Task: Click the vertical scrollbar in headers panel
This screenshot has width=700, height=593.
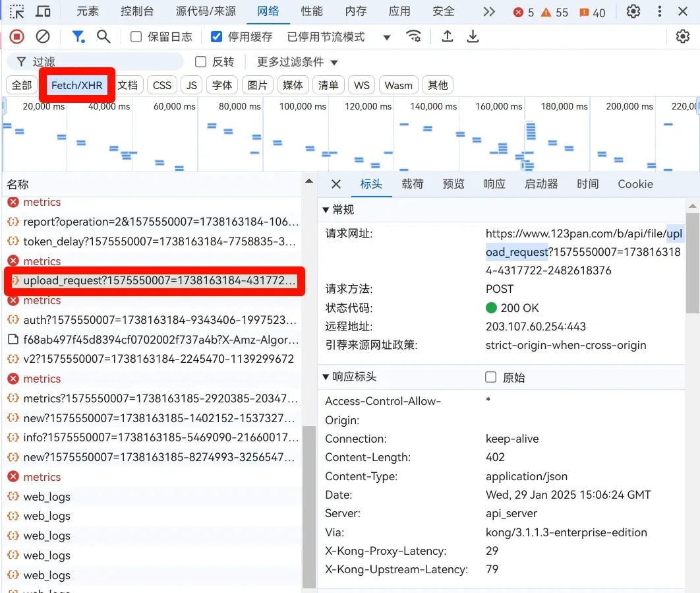Action: coord(692,264)
